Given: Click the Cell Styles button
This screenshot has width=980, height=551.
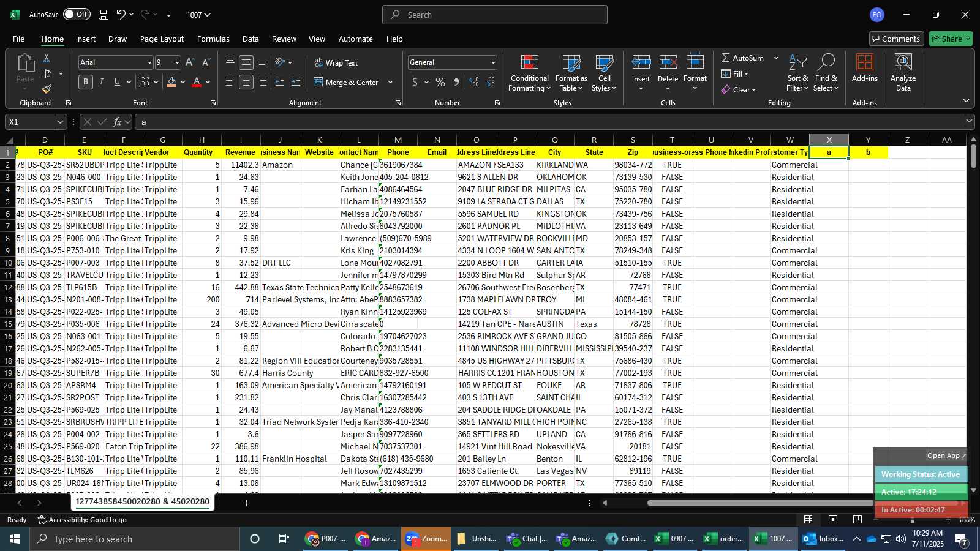Looking at the screenshot, I should pyautogui.click(x=604, y=73).
